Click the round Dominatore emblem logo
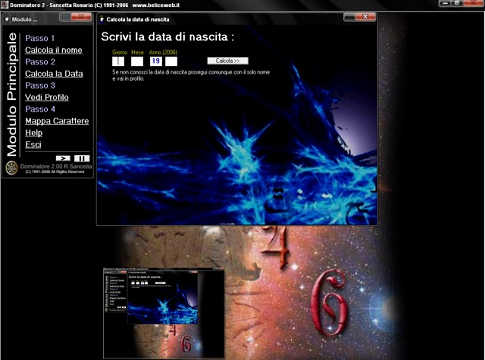The width and height of the screenshot is (485, 360). [12, 168]
